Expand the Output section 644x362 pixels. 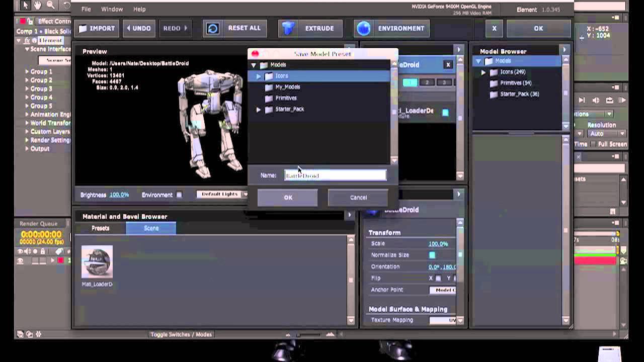[27, 148]
